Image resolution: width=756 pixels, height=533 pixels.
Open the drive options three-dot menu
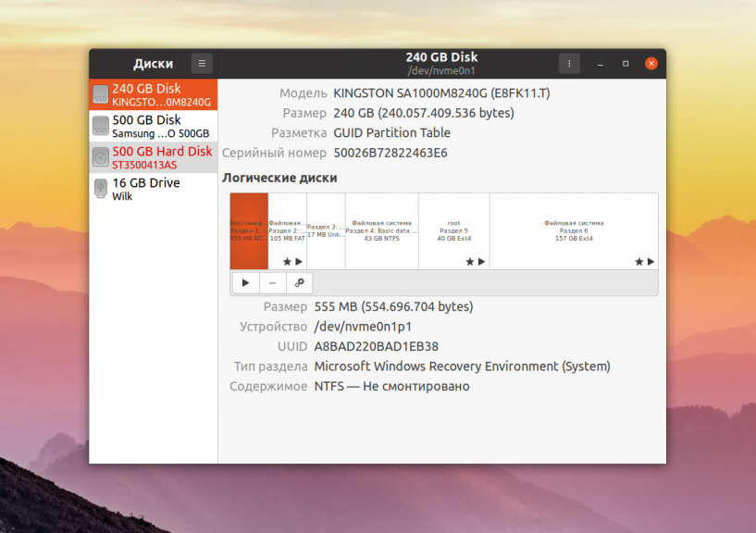click(568, 63)
